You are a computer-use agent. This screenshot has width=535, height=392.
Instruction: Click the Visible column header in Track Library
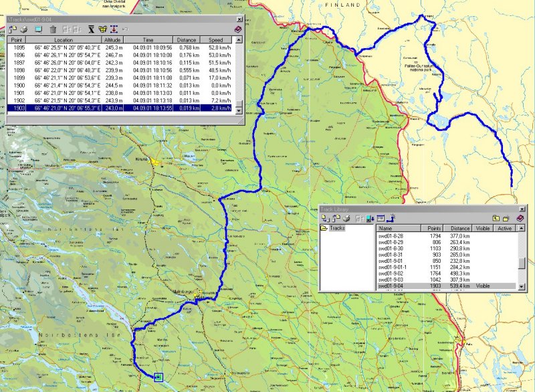coord(484,228)
